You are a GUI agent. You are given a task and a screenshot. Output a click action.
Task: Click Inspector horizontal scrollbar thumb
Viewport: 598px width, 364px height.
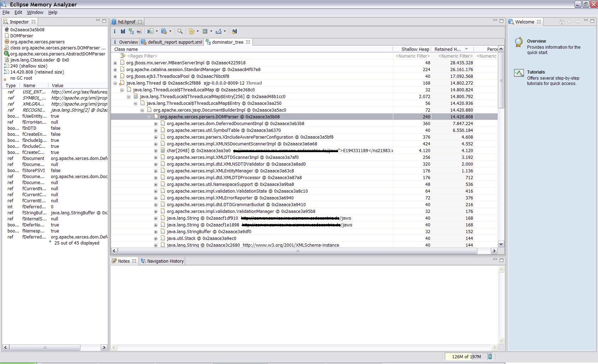44,347
